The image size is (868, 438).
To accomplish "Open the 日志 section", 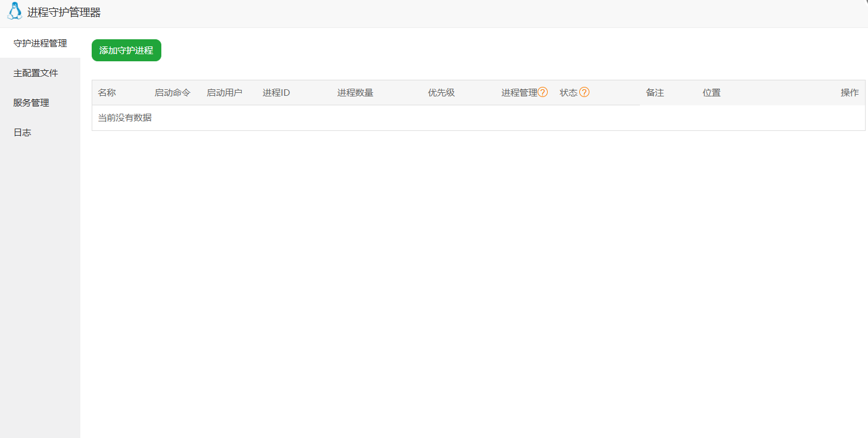I will (22, 132).
